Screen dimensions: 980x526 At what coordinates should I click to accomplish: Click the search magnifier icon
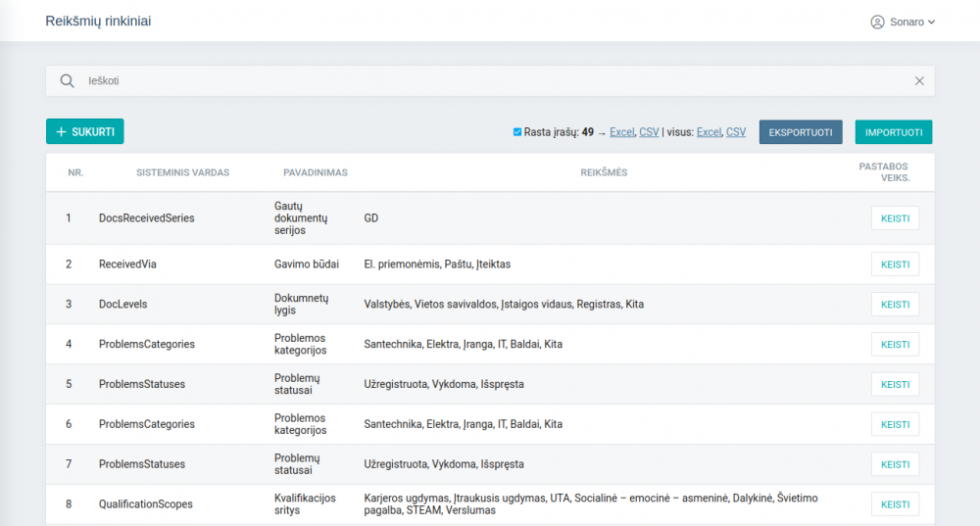(67, 81)
